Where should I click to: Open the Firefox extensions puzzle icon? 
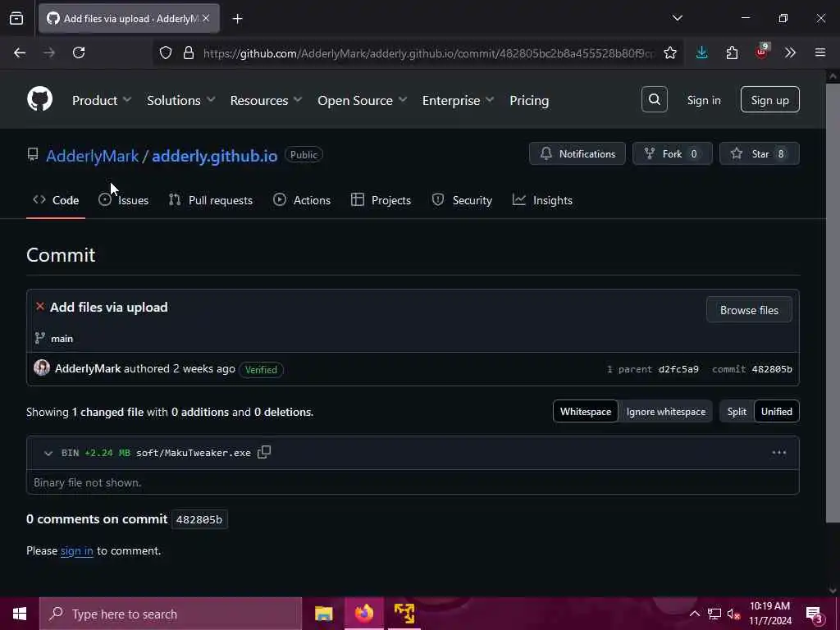tap(732, 52)
